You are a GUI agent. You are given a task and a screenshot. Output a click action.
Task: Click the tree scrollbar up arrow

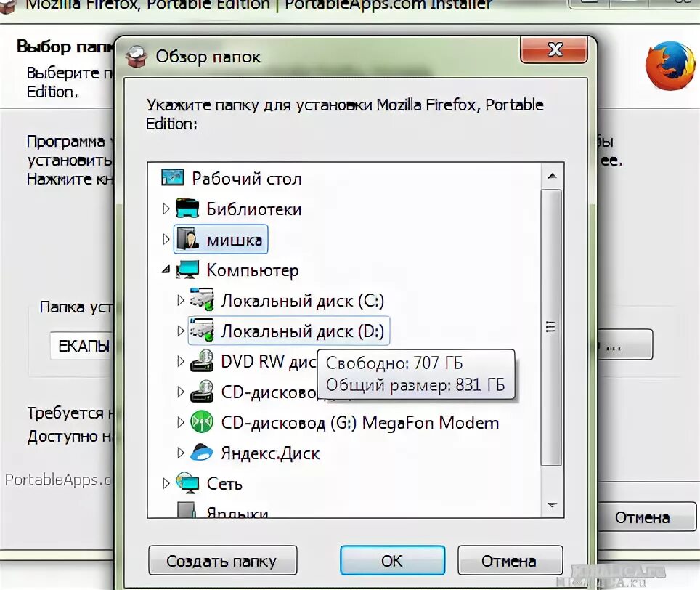pyautogui.click(x=553, y=176)
